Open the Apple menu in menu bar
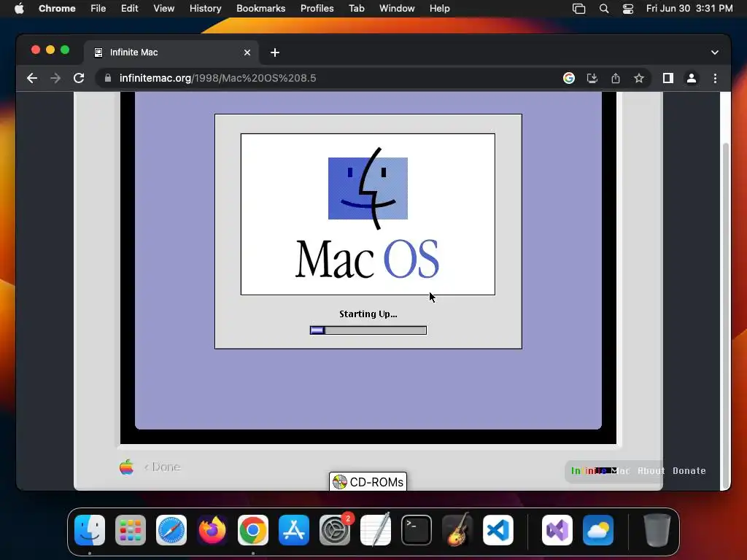Image resolution: width=747 pixels, height=560 pixels. point(19,9)
